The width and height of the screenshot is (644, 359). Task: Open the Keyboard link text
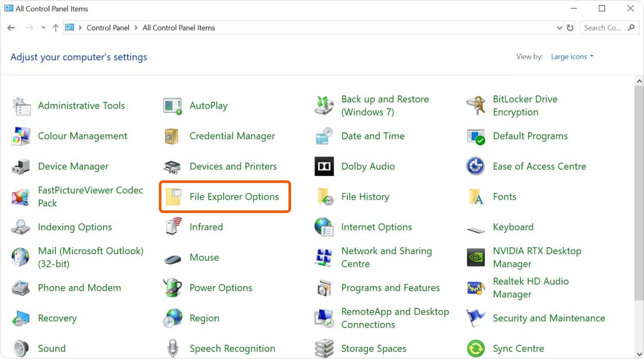(x=513, y=227)
